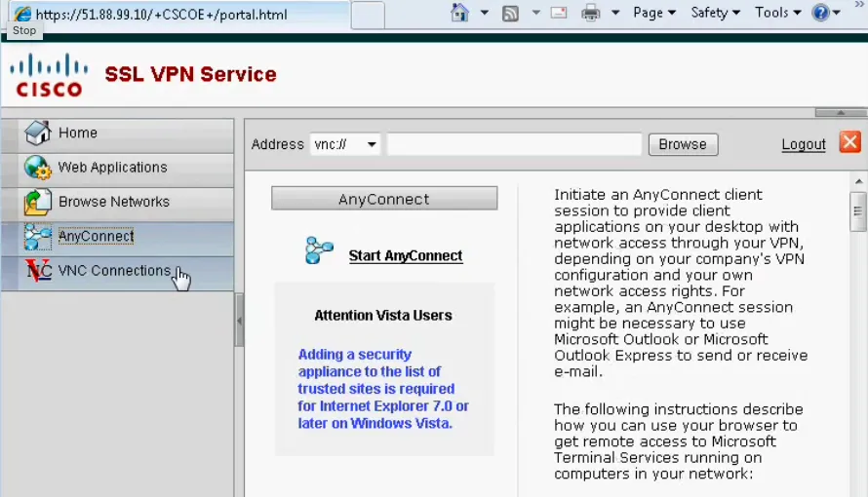868x497 pixels.
Task: Open the Help dropdown arrow
Action: [837, 13]
